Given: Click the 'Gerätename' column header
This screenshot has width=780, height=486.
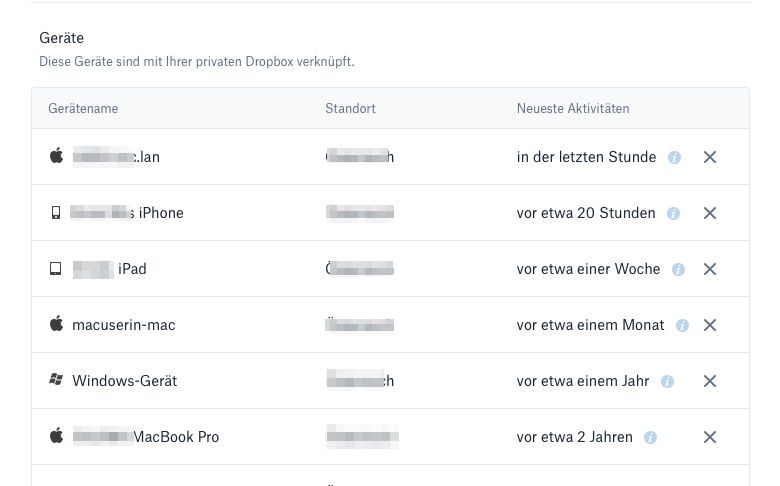Looking at the screenshot, I should click(x=83, y=108).
